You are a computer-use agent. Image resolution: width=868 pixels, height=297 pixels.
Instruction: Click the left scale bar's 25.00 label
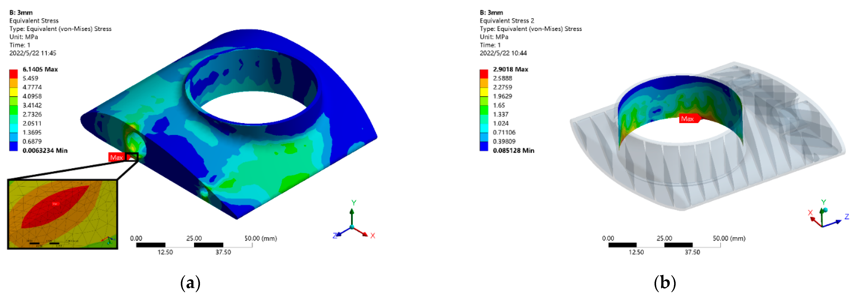pos(194,238)
